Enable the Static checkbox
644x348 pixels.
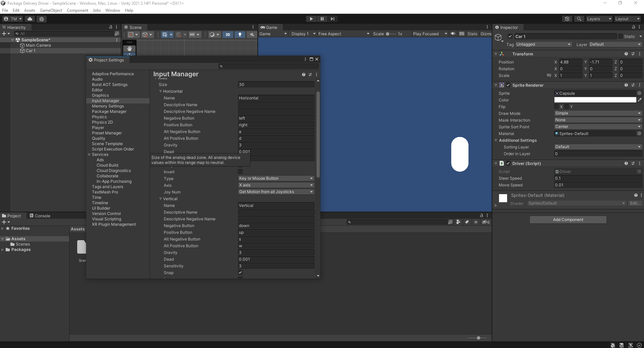(621, 36)
